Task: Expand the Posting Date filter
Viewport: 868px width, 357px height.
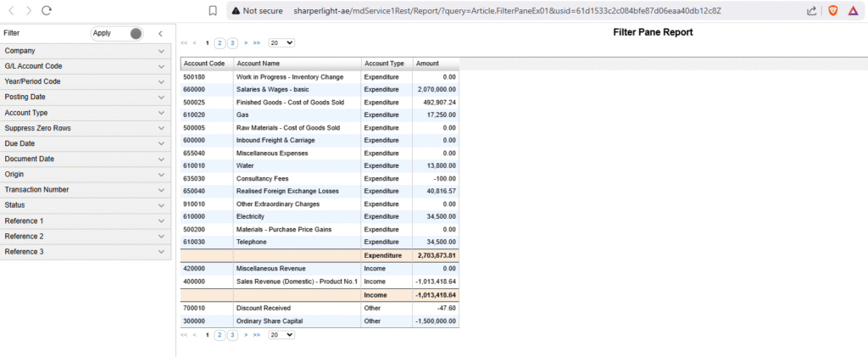Action: tap(86, 98)
